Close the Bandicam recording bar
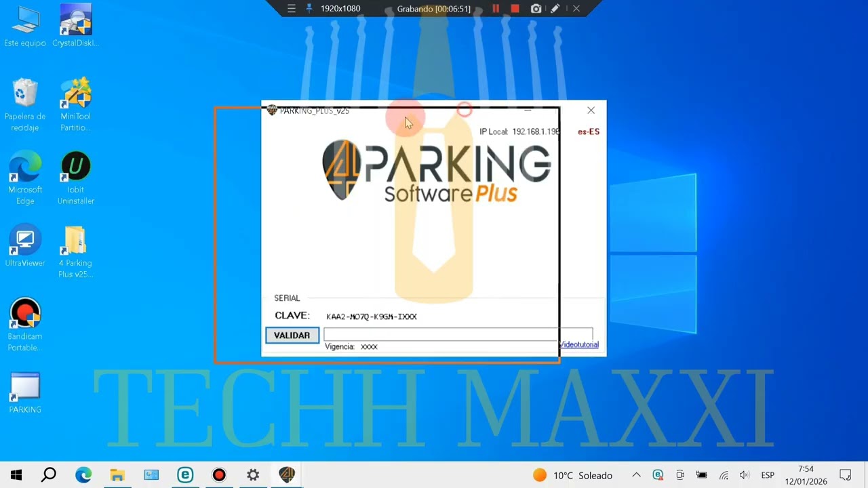 (576, 9)
